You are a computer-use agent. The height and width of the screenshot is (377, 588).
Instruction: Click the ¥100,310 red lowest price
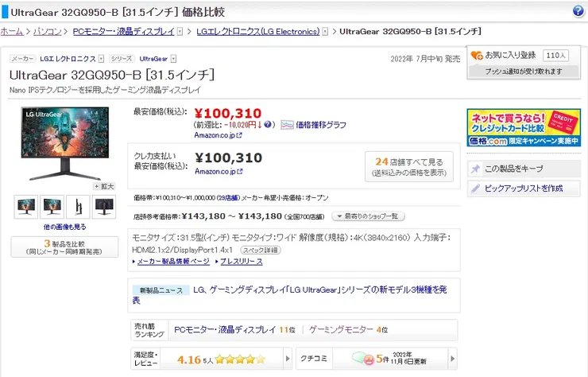tap(228, 114)
